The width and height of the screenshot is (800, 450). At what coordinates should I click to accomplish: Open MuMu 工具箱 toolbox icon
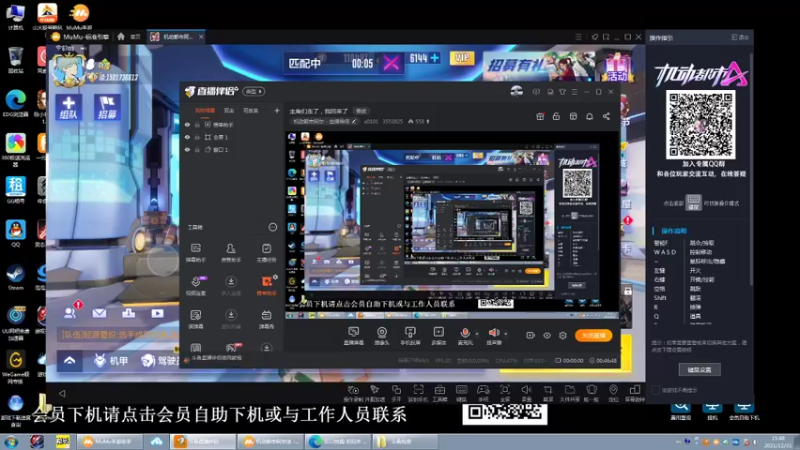pyautogui.click(x=440, y=392)
